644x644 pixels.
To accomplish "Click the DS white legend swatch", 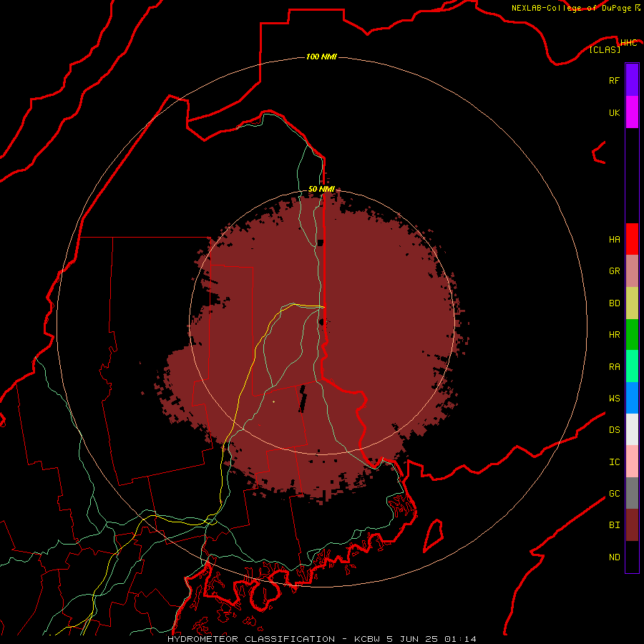I will point(632,429).
